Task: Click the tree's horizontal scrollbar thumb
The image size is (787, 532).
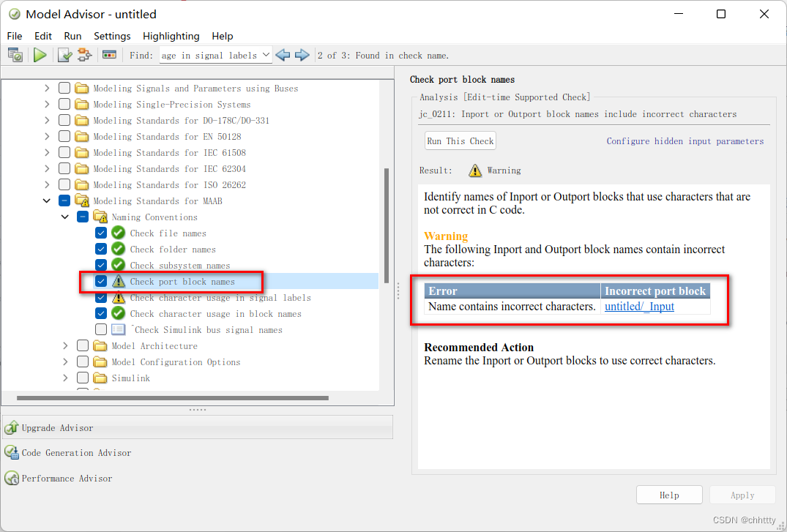Action: click(x=173, y=398)
